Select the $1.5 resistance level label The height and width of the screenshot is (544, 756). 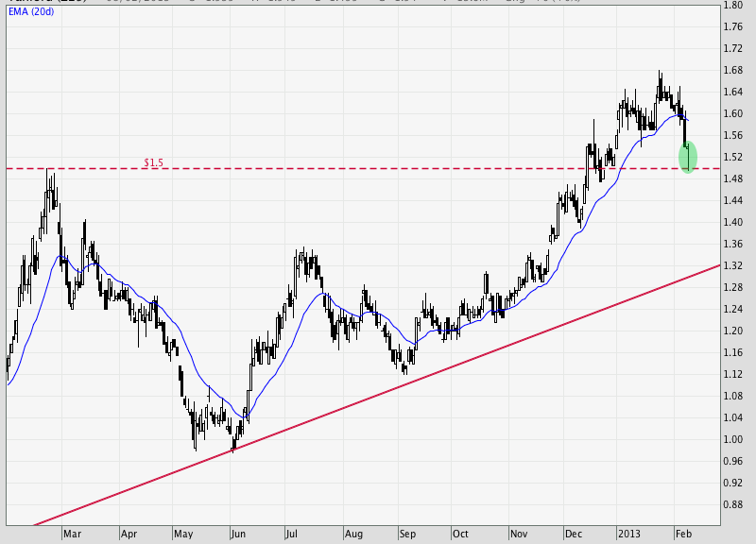click(153, 162)
